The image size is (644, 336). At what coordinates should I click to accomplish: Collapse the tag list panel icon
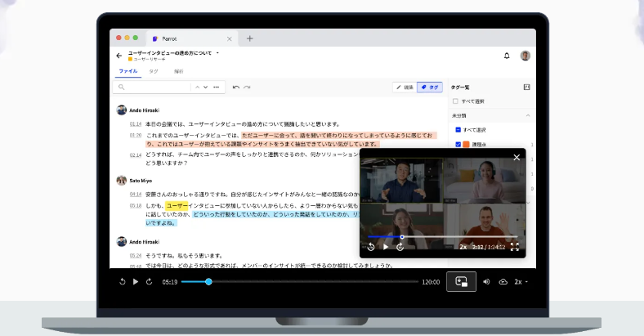pos(526,87)
